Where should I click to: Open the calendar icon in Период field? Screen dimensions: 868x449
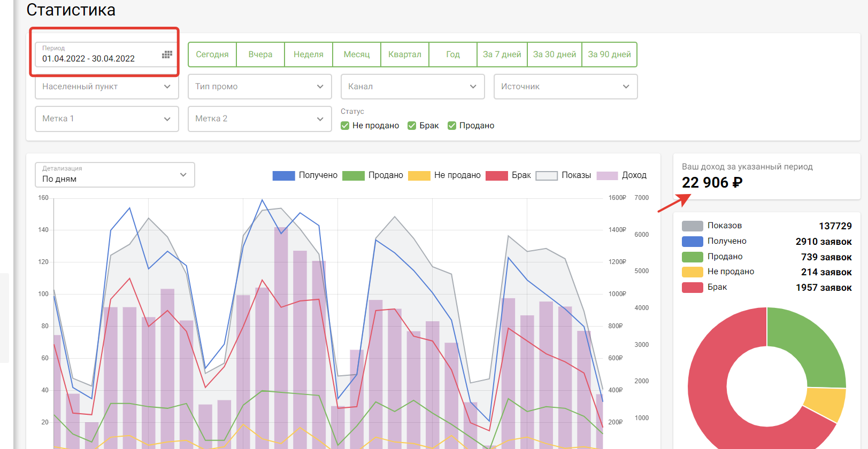[167, 55]
